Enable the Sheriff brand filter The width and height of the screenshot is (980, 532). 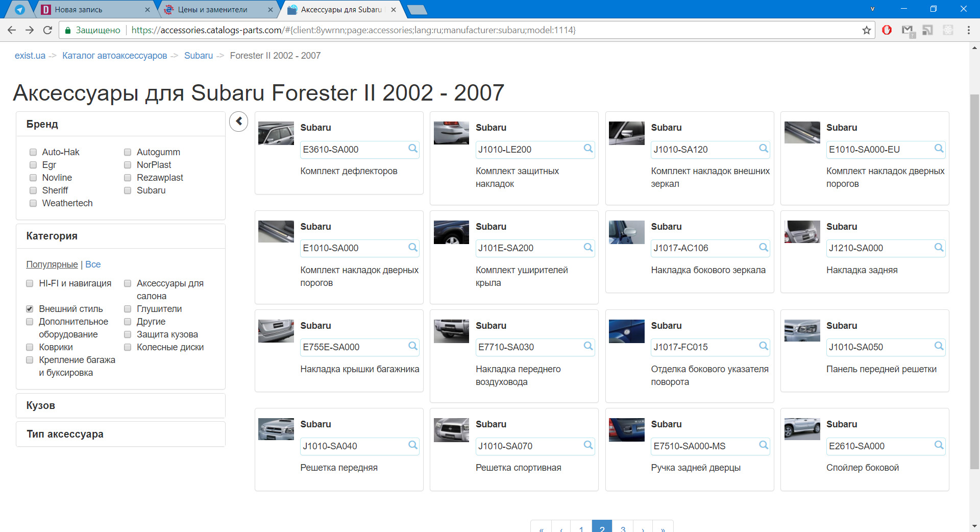tap(33, 190)
